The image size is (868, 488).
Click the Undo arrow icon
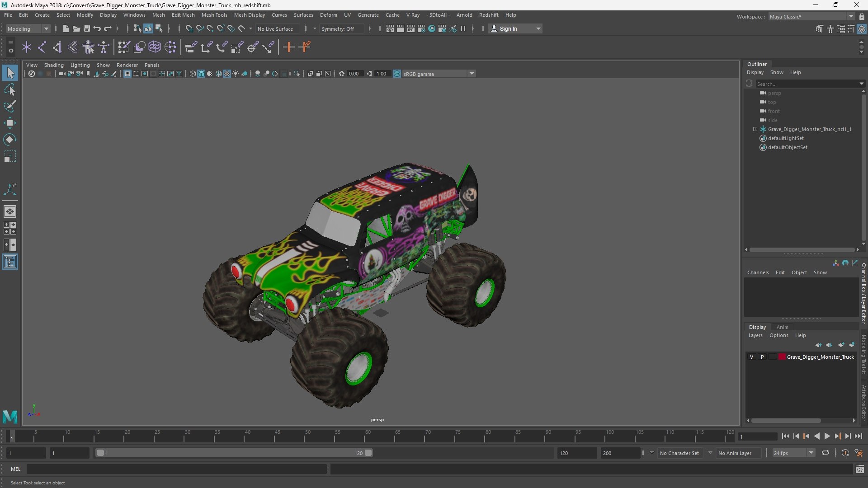97,28
